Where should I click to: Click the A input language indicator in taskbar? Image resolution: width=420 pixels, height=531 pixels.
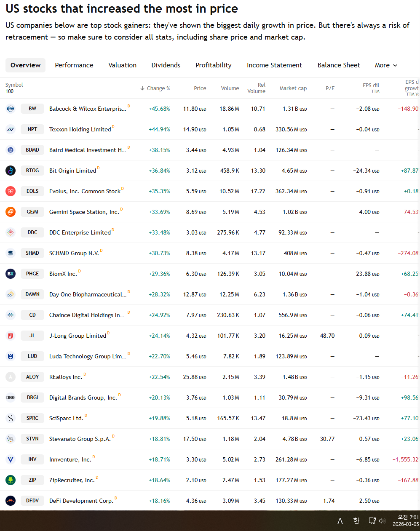(340, 521)
